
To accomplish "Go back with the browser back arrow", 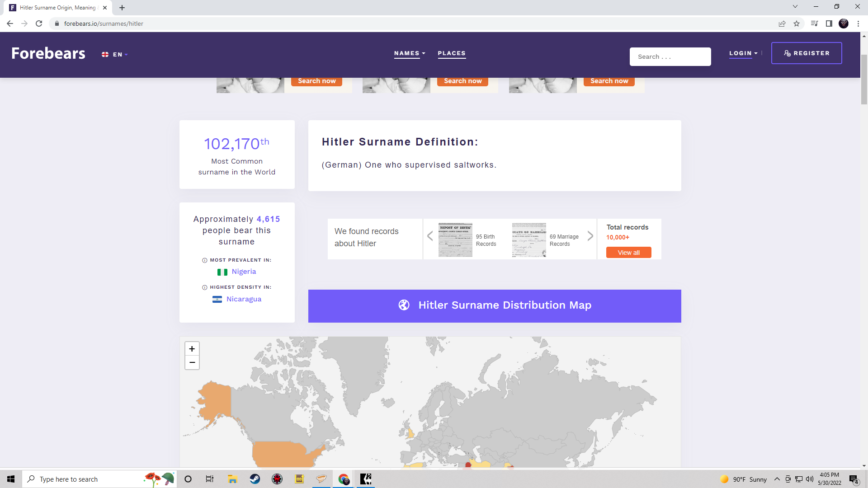I will tap(10, 23).
